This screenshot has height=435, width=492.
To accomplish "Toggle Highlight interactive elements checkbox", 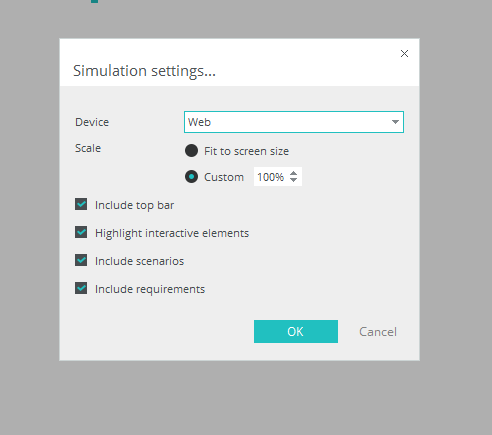I will pos(81,232).
